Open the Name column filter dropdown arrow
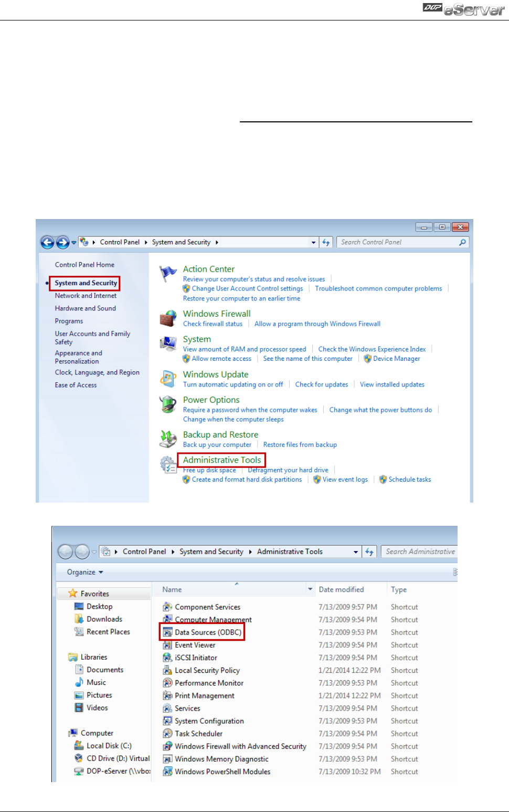The image size is (509, 812). [x=310, y=589]
